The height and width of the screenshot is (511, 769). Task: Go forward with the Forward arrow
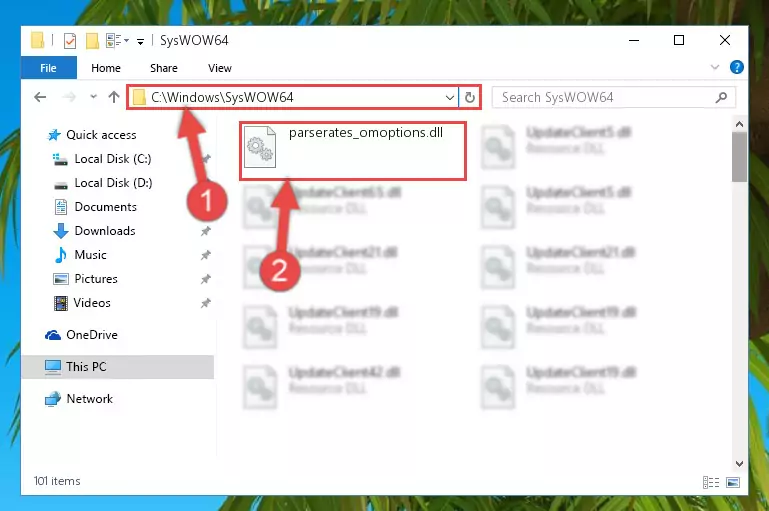(69, 97)
